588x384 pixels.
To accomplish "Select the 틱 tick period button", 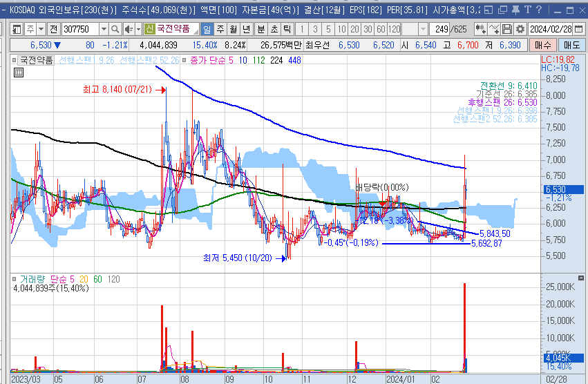I will 287,29.
